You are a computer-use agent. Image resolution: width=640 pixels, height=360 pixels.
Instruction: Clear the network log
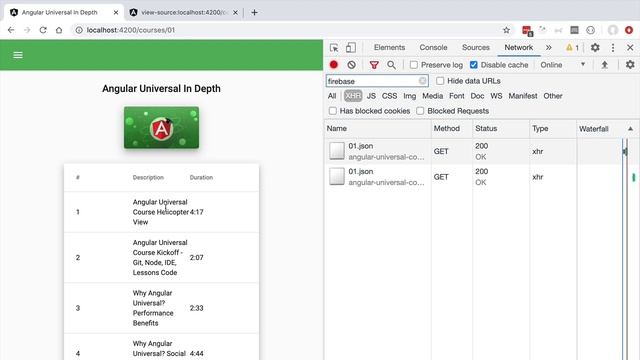click(351, 65)
